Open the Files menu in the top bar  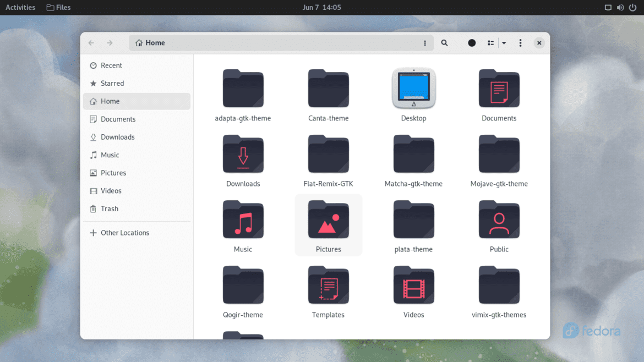(58, 7)
